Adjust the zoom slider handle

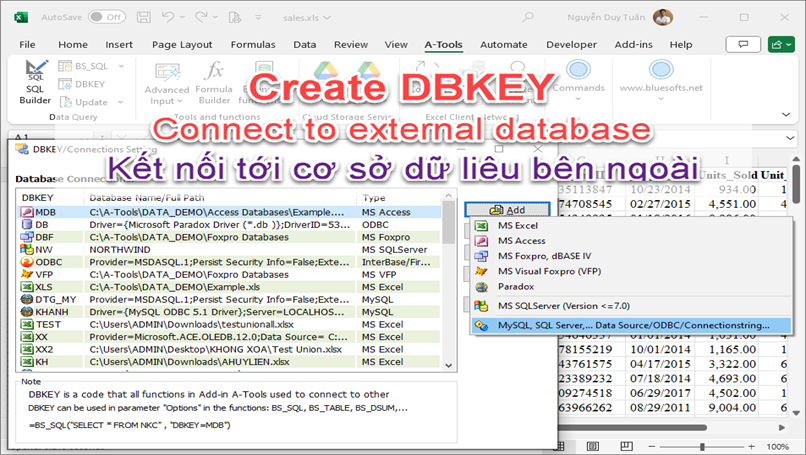coord(702,447)
